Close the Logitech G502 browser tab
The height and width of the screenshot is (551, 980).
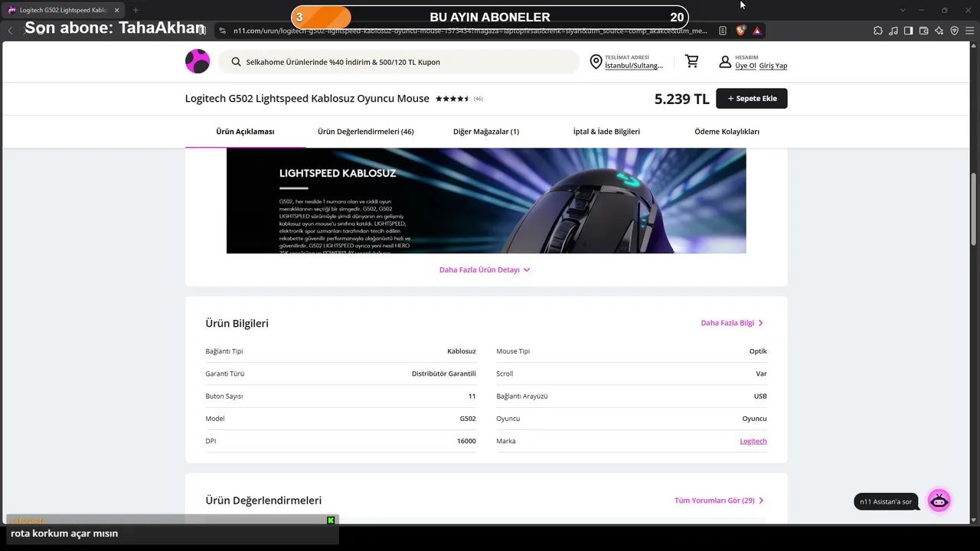[116, 10]
